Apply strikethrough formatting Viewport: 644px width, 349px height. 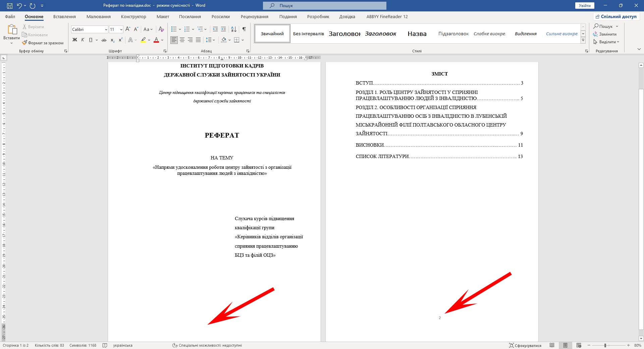click(x=104, y=40)
